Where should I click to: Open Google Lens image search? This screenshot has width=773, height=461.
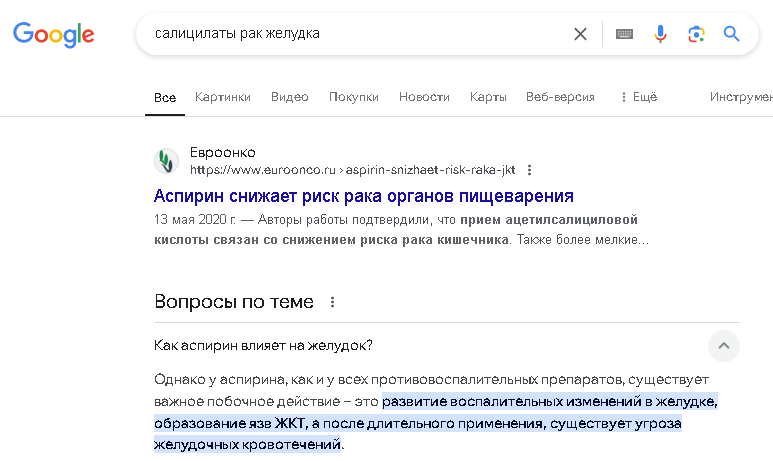(696, 34)
